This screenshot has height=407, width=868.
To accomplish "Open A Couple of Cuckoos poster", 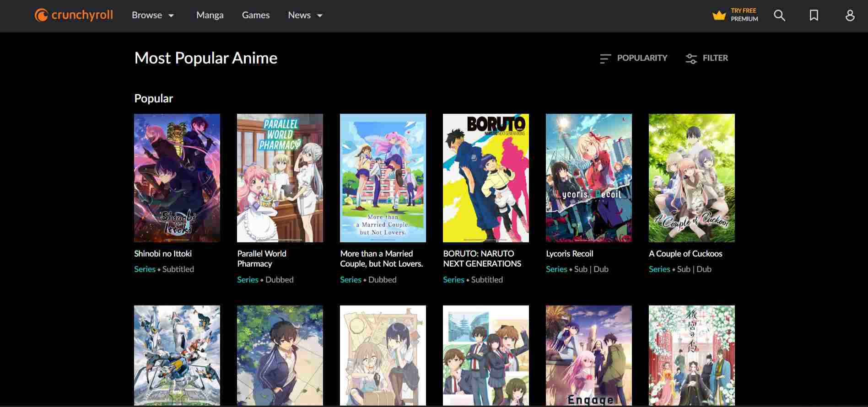I will [692, 178].
